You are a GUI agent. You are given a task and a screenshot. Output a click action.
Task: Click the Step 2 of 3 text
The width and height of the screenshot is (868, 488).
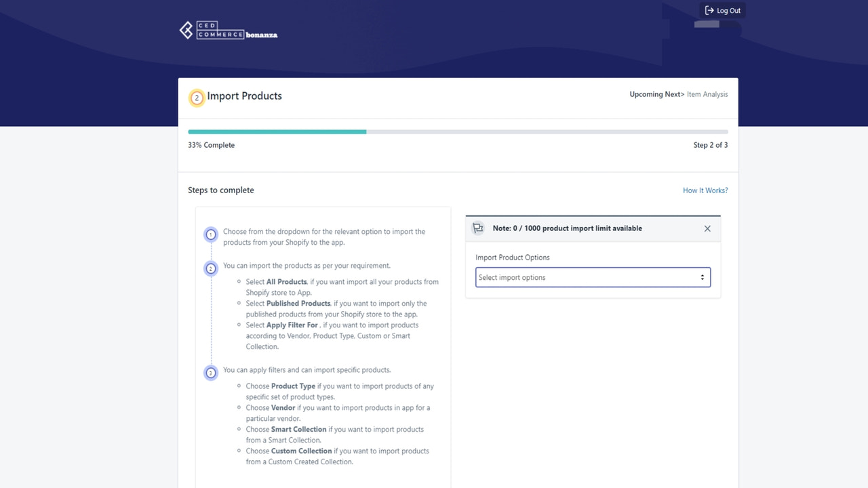pos(711,144)
